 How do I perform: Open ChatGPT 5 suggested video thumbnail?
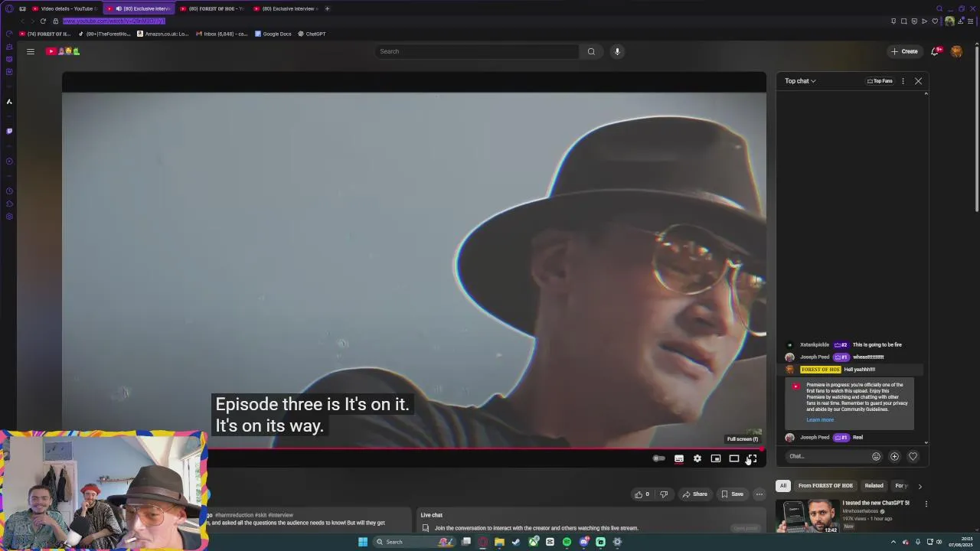(x=807, y=517)
